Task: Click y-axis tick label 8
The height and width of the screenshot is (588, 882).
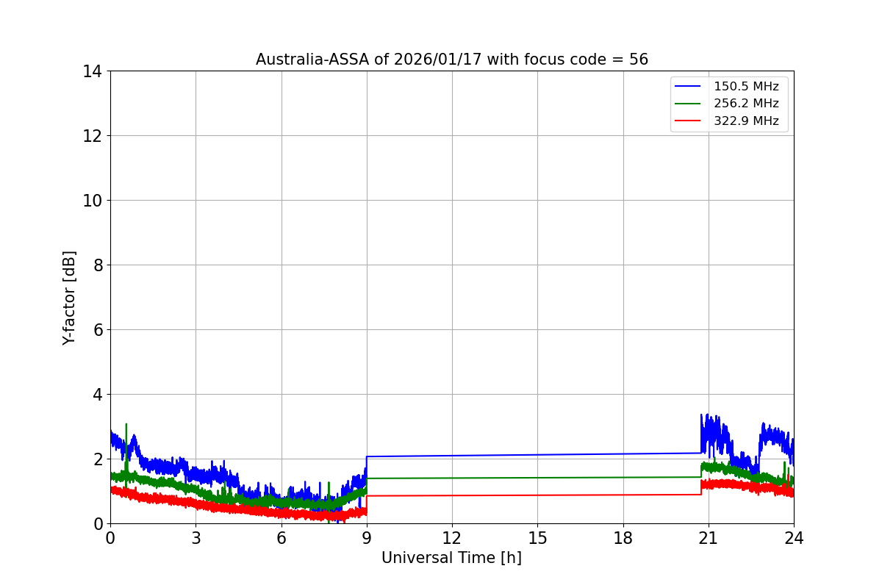Action: (97, 265)
